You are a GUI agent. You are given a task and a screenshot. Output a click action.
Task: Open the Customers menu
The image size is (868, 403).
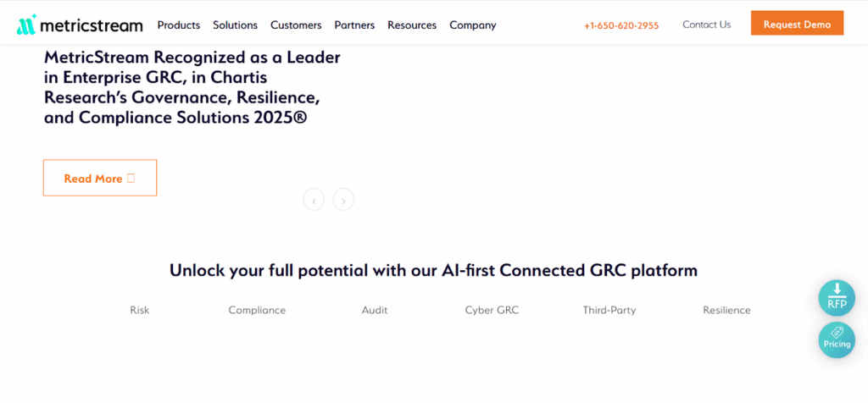coord(296,25)
